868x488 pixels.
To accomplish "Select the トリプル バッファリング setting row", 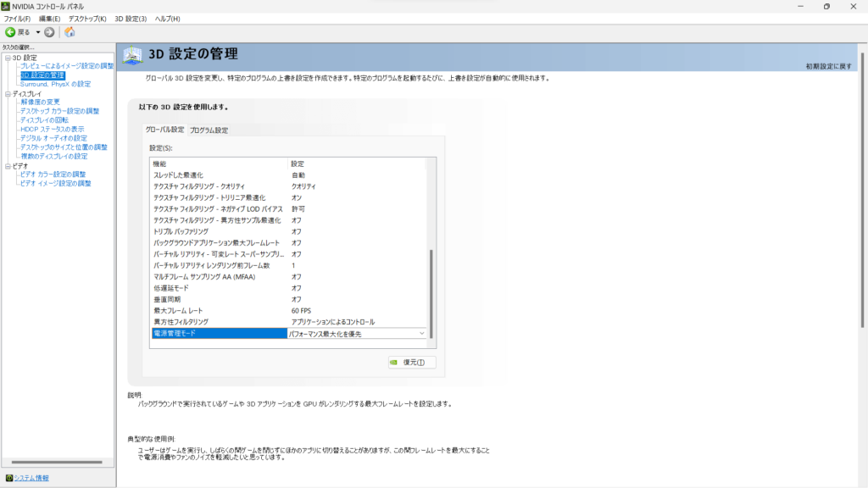I will point(289,232).
